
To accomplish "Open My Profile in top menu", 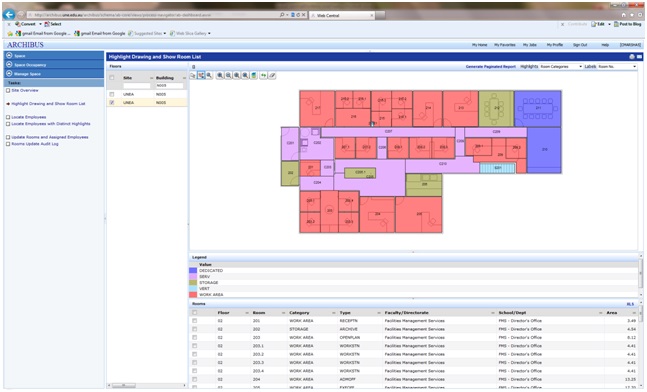I will 555,45.
